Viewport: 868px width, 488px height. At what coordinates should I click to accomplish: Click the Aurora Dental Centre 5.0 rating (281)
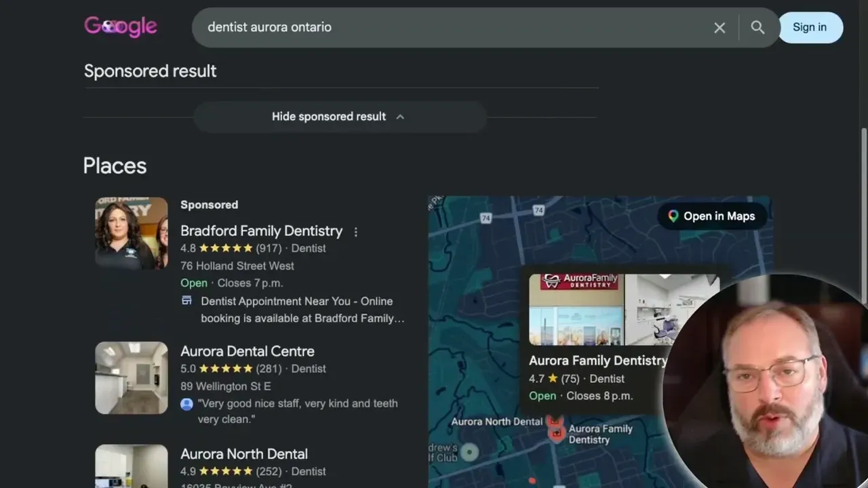[231, 369]
